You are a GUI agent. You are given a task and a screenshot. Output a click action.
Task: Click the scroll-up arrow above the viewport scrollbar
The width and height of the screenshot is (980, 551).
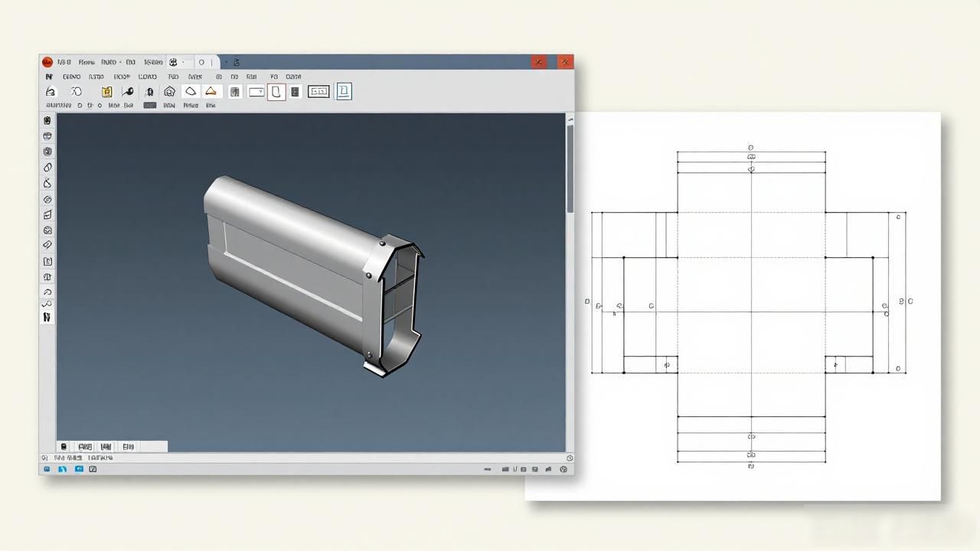(570, 119)
